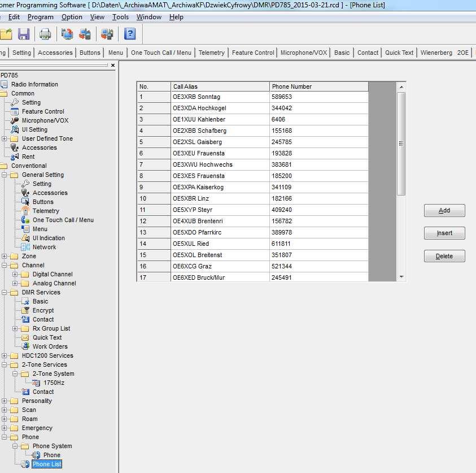Expand the HDC1200 Services folder
Screen dimensions: 476x473
click(5, 355)
